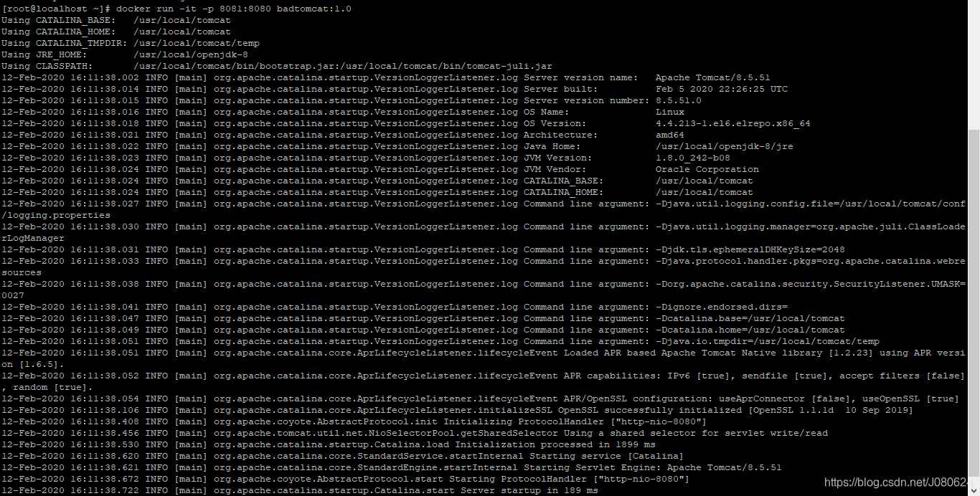Select the CLASSPATH bootstrap.jar line
Screen dimensions: 980x496
[x=277, y=66]
